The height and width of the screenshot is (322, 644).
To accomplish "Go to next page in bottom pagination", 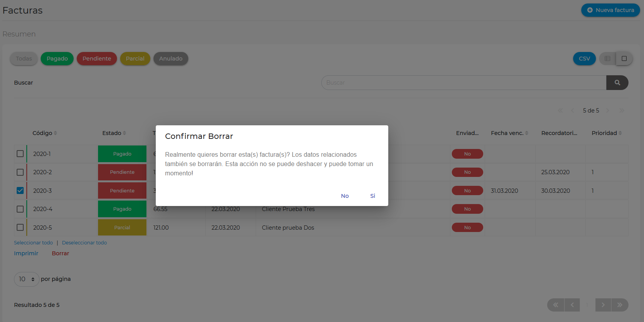I will click(x=603, y=305).
